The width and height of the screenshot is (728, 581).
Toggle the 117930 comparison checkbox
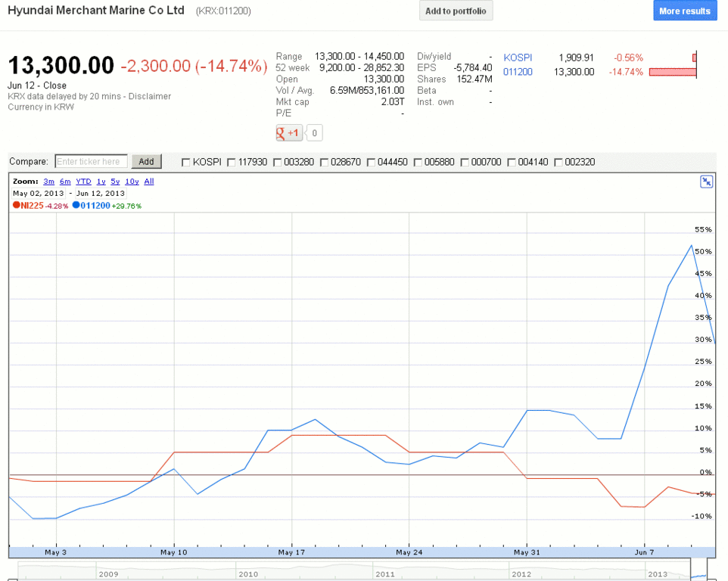232,162
